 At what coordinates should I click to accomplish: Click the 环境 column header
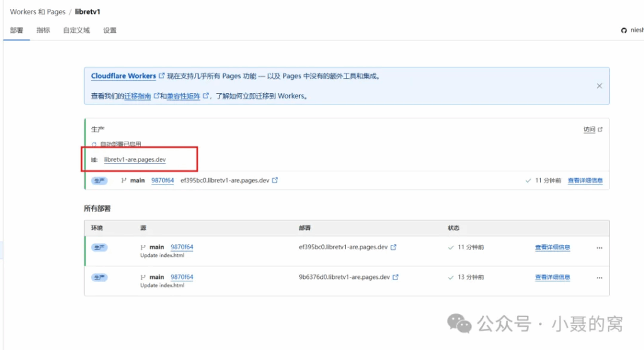[97, 228]
